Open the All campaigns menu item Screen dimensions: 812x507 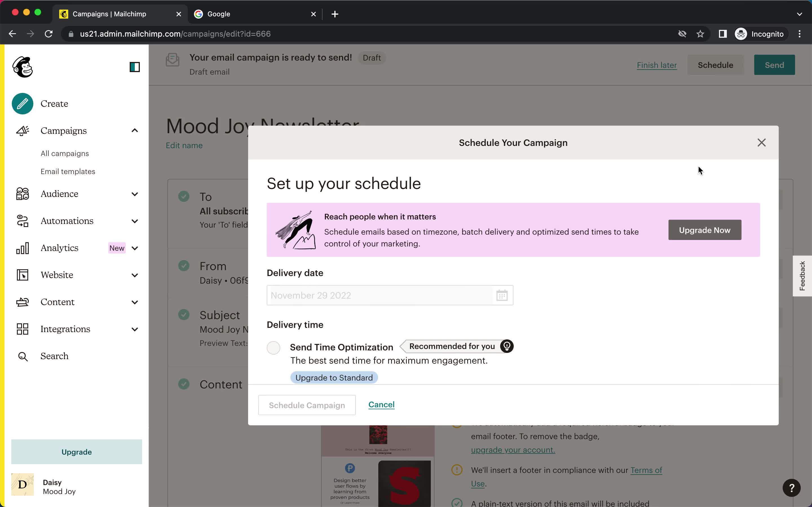65,153
